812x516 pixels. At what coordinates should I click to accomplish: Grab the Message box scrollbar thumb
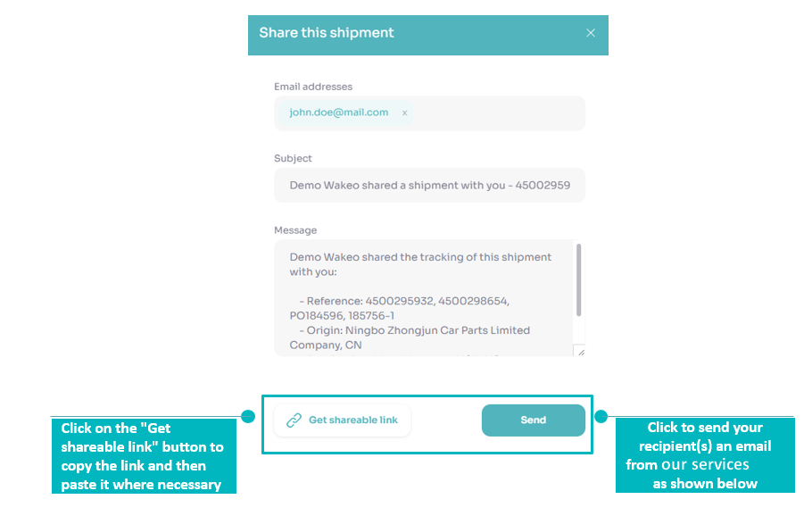pos(578,279)
